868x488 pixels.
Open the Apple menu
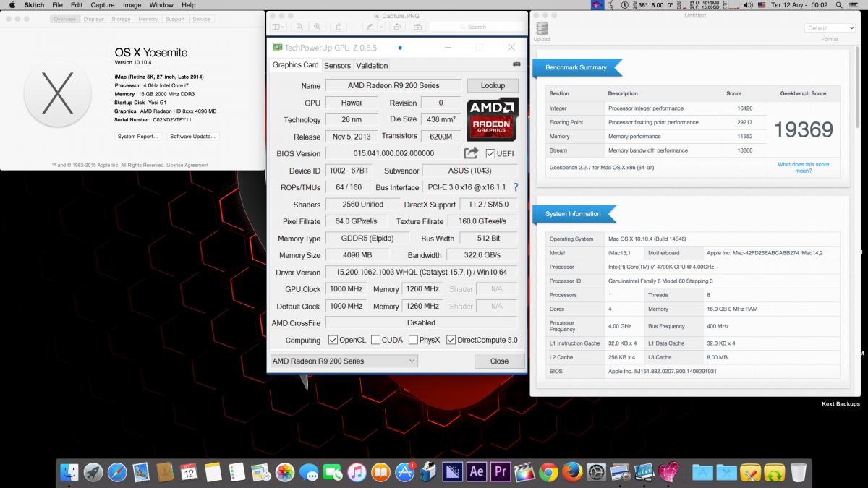click(12, 5)
